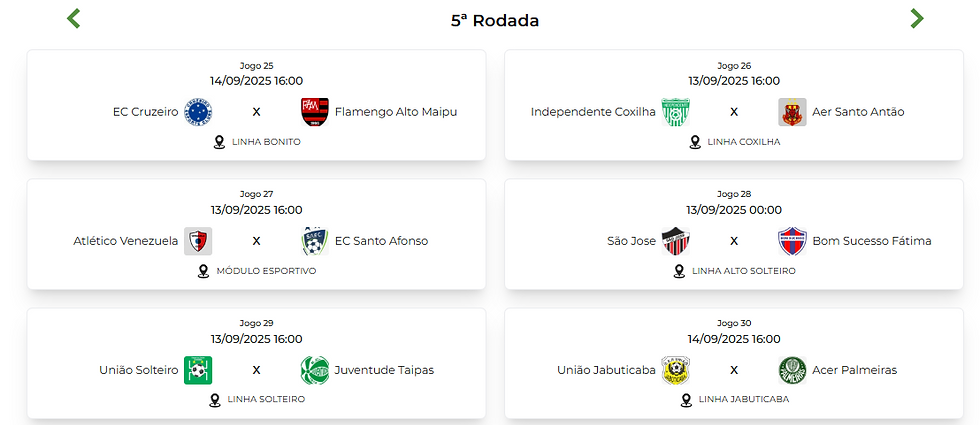Screen dimensions: 980x425
Task: Advance to next round with right chevron
Action: point(916,19)
